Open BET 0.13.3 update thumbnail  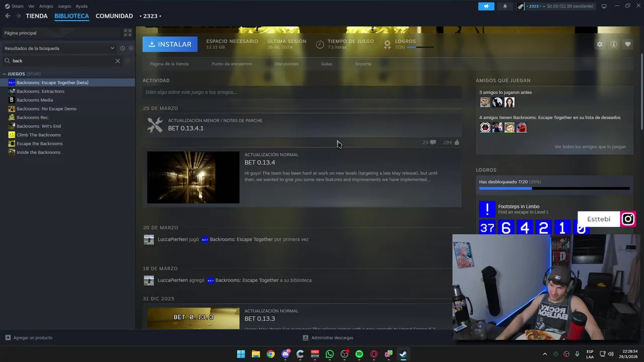(x=193, y=318)
